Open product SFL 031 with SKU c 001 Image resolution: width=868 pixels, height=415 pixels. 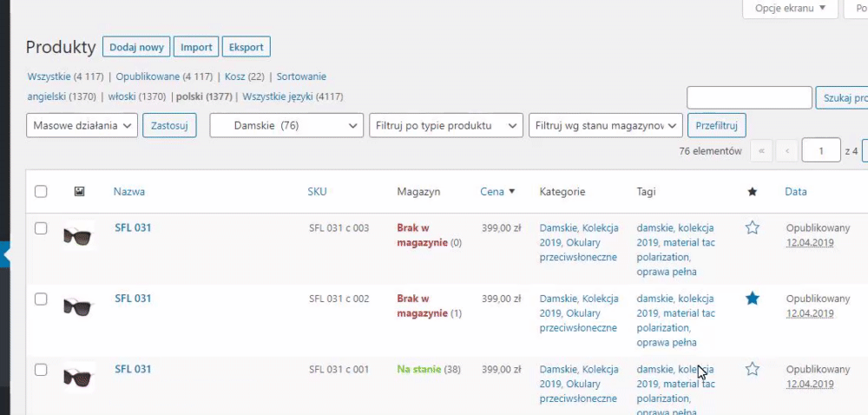133,369
